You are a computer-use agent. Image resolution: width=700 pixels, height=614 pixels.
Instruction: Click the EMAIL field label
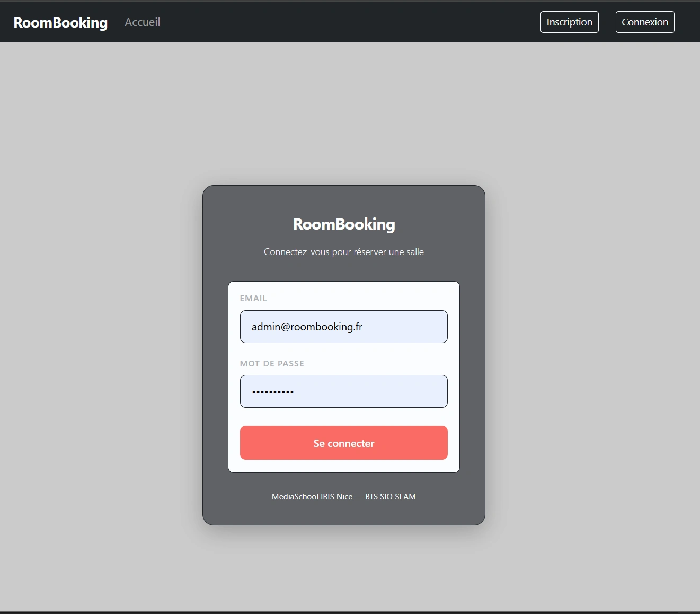[253, 298]
